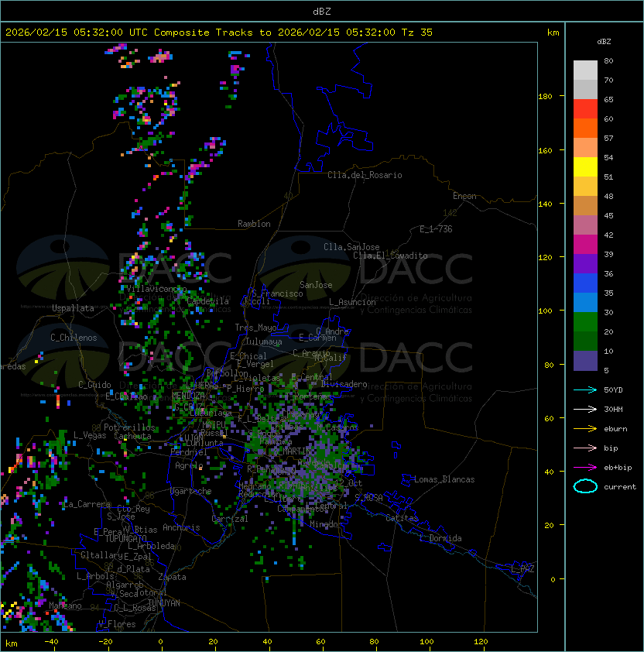This screenshot has width=644, height=652.
Task: Click the 'Agrelo' map label
Action: [189, 465]
